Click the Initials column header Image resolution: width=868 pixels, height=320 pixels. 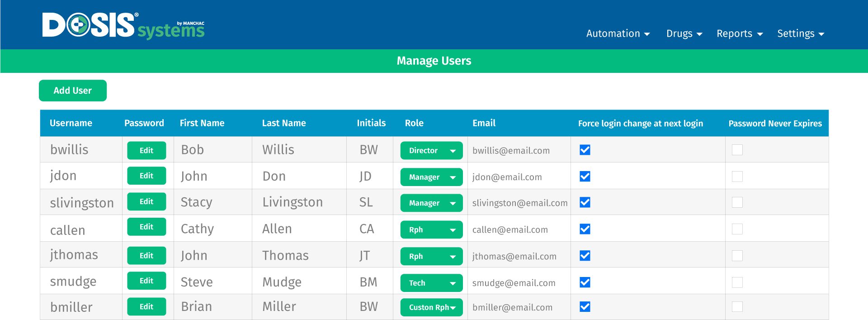pyautogui.click(x=371, y=123)
